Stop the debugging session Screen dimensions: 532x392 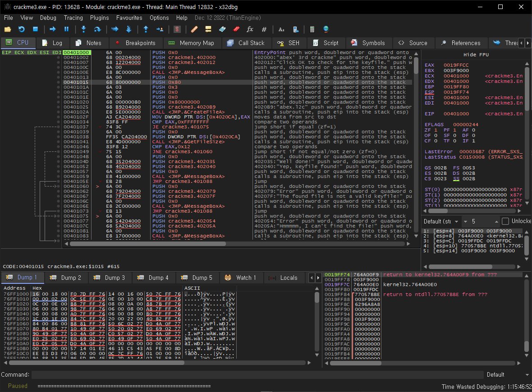35,29
